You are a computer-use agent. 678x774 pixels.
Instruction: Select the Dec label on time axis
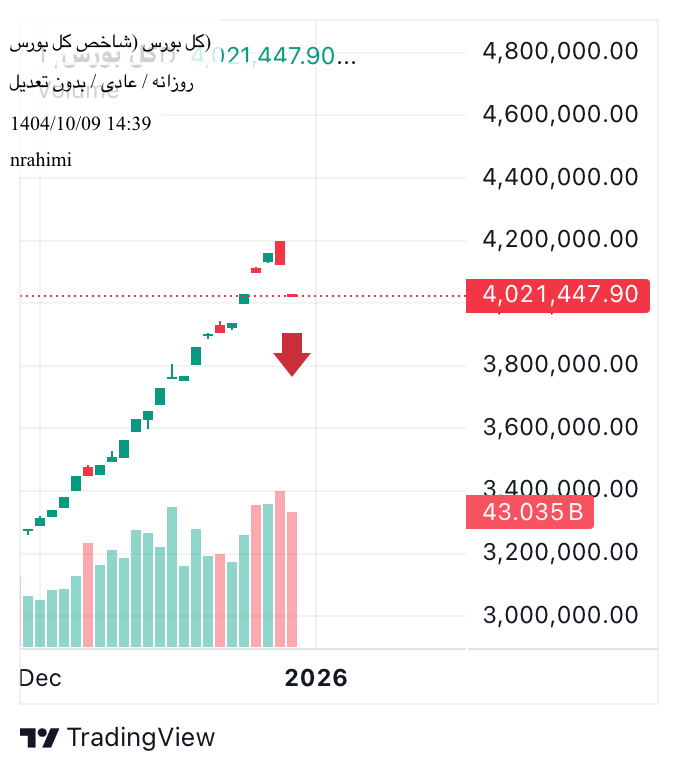[40, 678]
